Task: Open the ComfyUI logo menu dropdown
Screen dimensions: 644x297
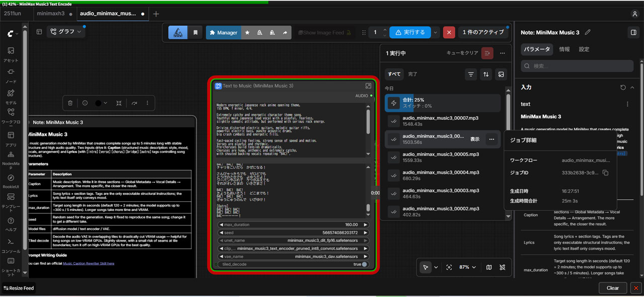Action: click(13, 34)
